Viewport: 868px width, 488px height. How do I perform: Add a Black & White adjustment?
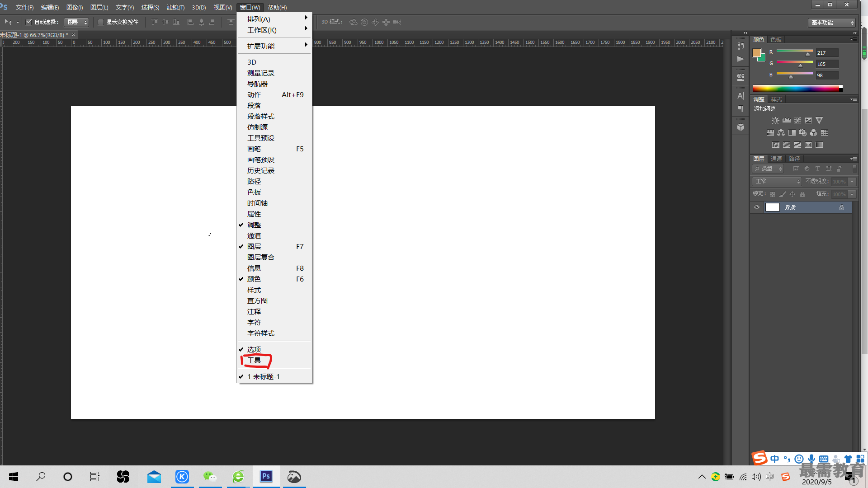click(792, 133)
